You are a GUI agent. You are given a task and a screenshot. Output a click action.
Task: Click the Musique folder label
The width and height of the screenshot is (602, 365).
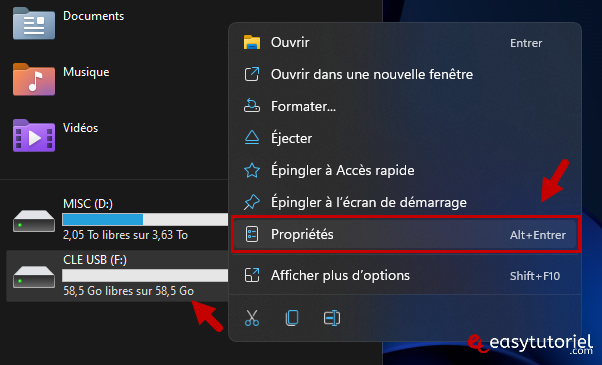click(x=86, y=72)
